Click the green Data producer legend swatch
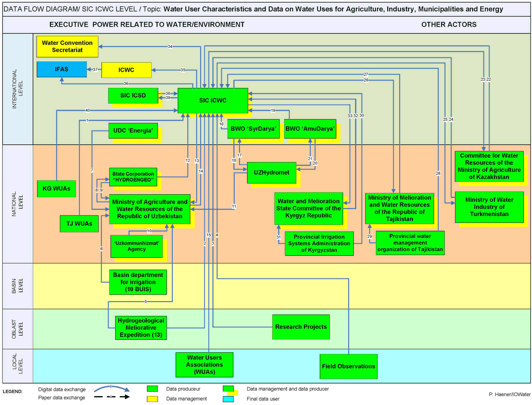532x405 pixels. coord(152,389)
